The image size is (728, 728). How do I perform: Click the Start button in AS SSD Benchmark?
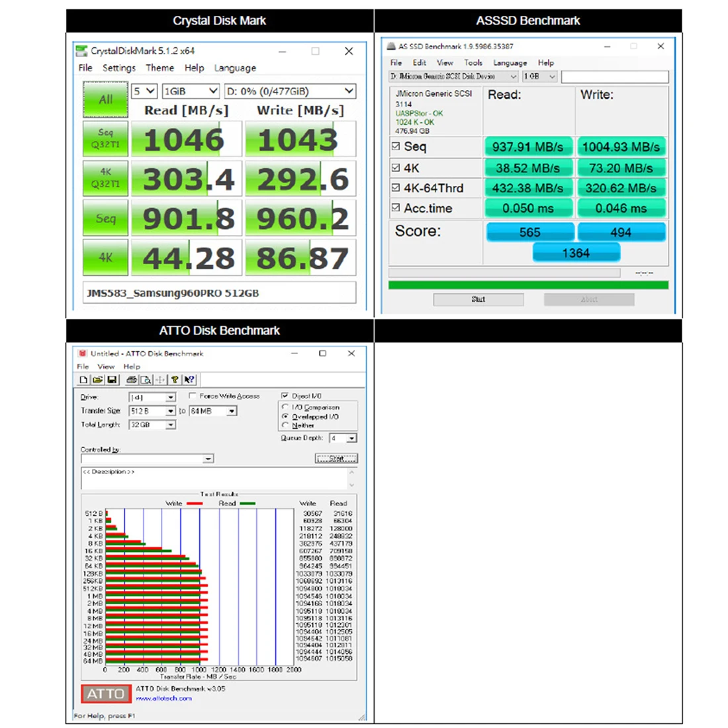click(x=478, y=299)
